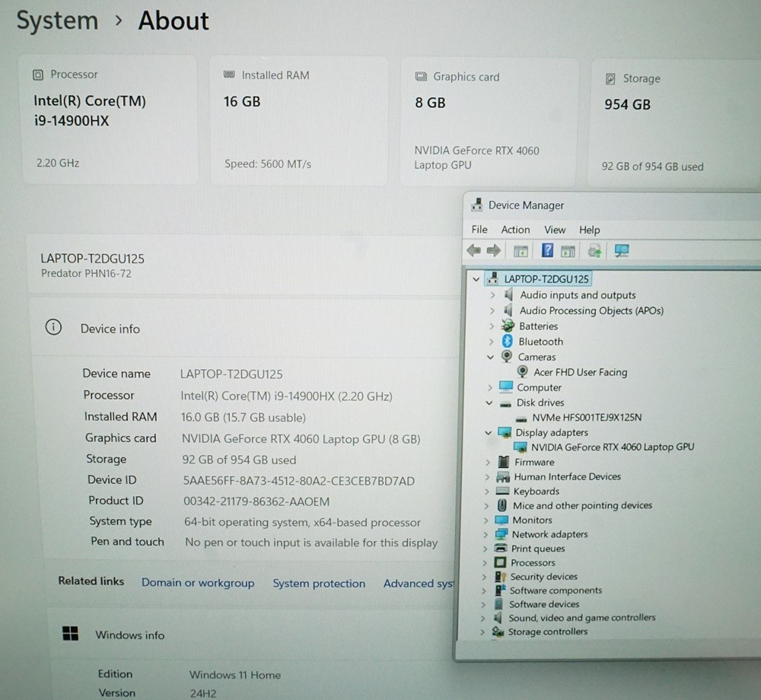Open the Help menu
The image size is (761, 700).
point(589,230)
